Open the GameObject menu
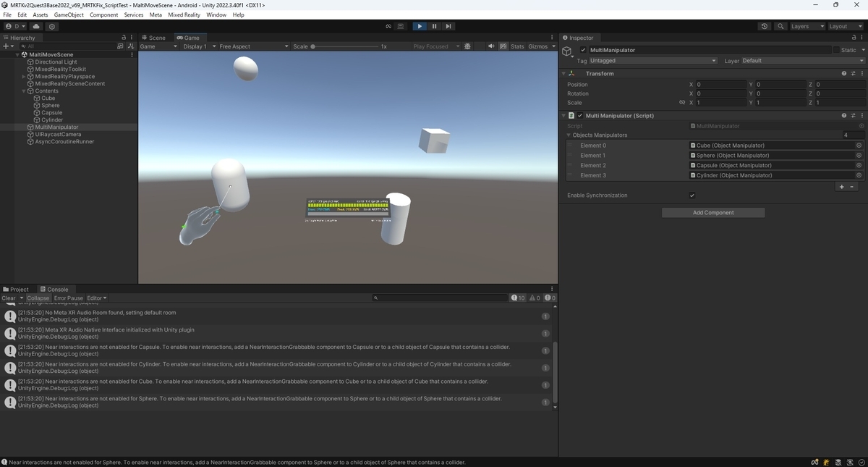Viewport: 868px width, 467px height. 69,14
